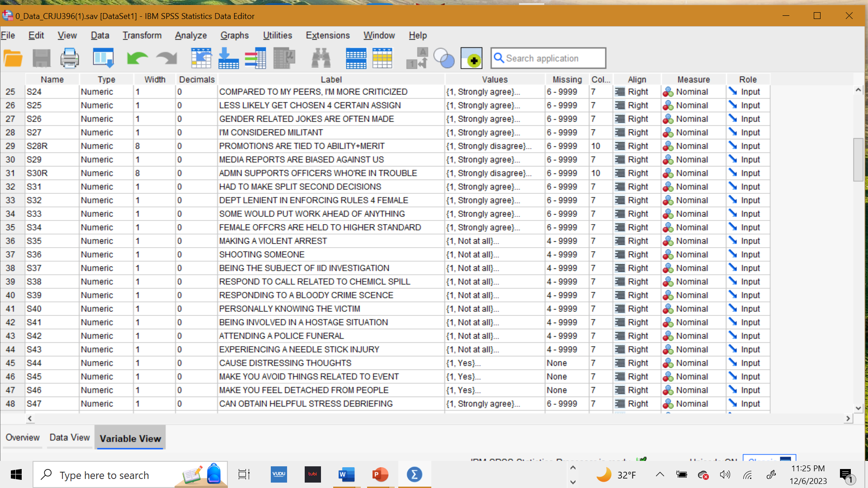Viewport: 868px width, 488px height.
Task: Click the binoculars Find icon
Action: [321, 58]
